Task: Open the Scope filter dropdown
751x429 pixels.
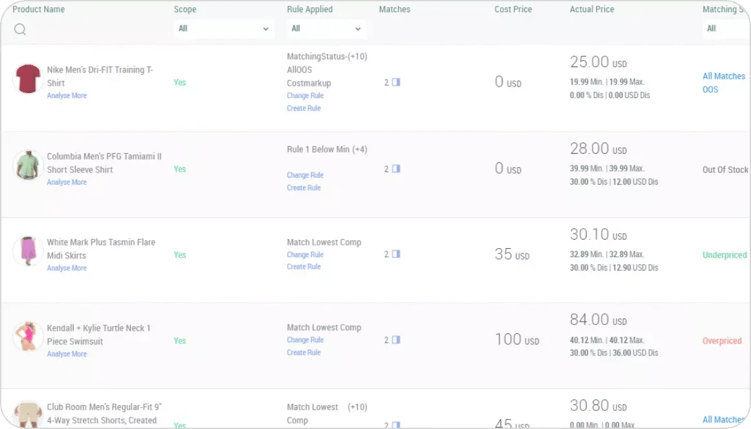Action: click(x=224, y=29)
